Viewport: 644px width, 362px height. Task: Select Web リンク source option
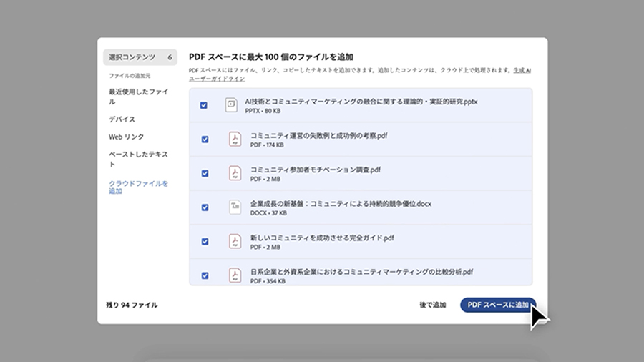pyautogui.click(x=126, y=137)
